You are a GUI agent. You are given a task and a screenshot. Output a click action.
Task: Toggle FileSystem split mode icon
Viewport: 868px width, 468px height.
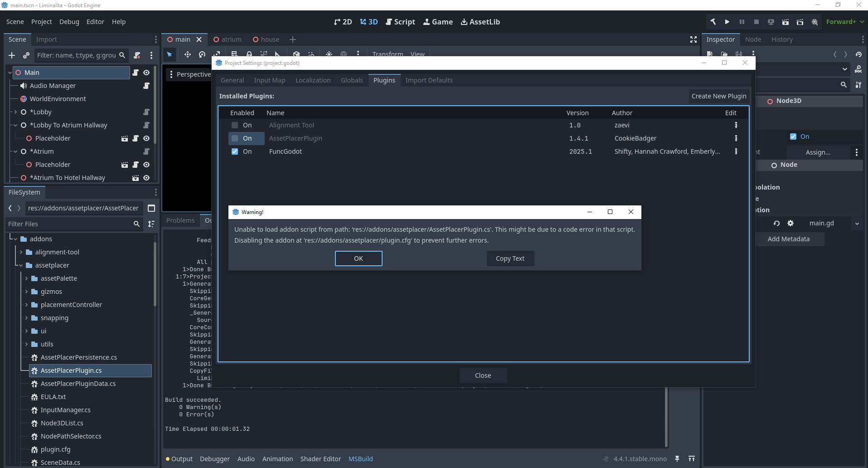[151, 208]
